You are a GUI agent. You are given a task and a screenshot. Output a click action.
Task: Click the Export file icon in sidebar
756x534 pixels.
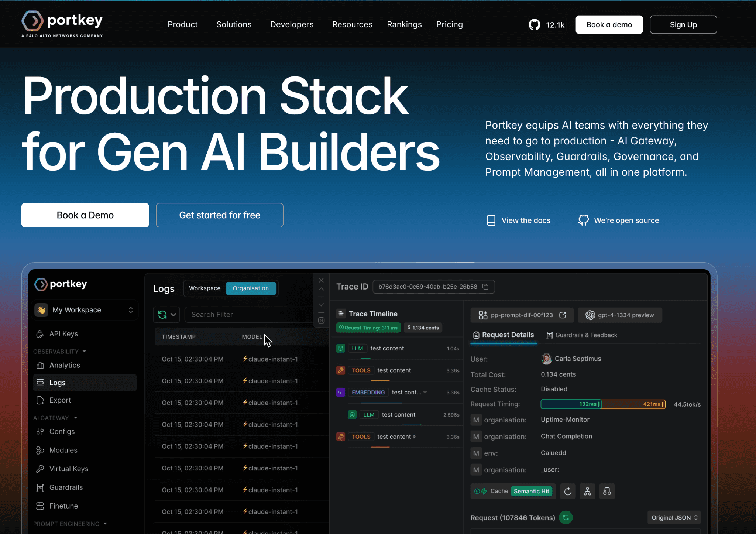pyautogui.click(x=40, y=400)
